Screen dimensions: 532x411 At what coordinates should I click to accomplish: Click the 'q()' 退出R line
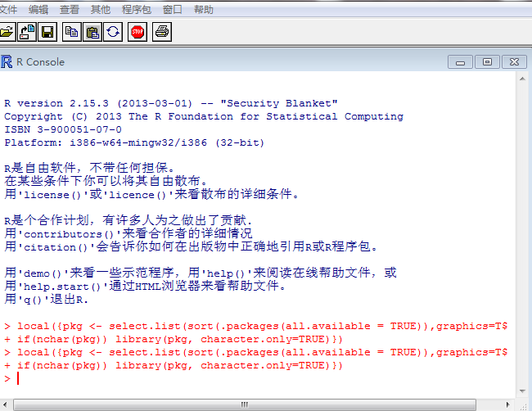(46, 300)
